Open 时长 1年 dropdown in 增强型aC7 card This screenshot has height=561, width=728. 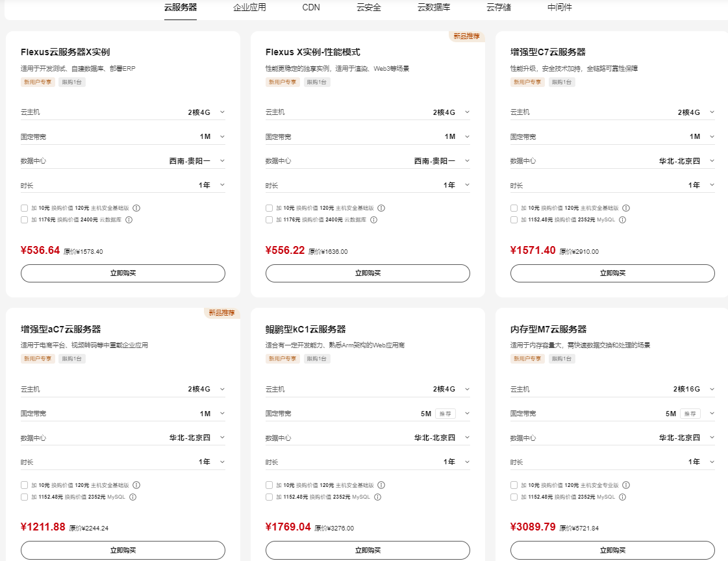[123, 462]
